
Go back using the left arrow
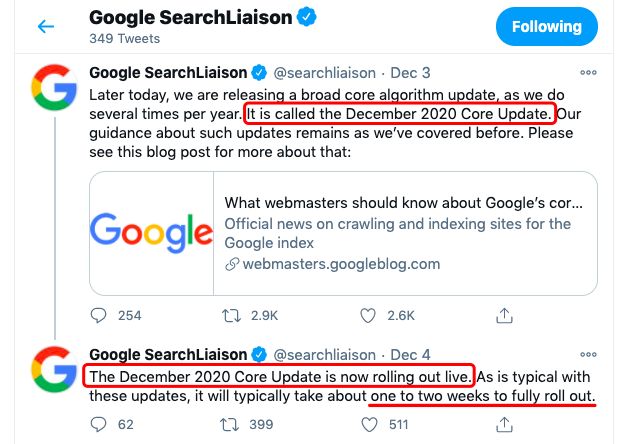[x=46, y=27]
